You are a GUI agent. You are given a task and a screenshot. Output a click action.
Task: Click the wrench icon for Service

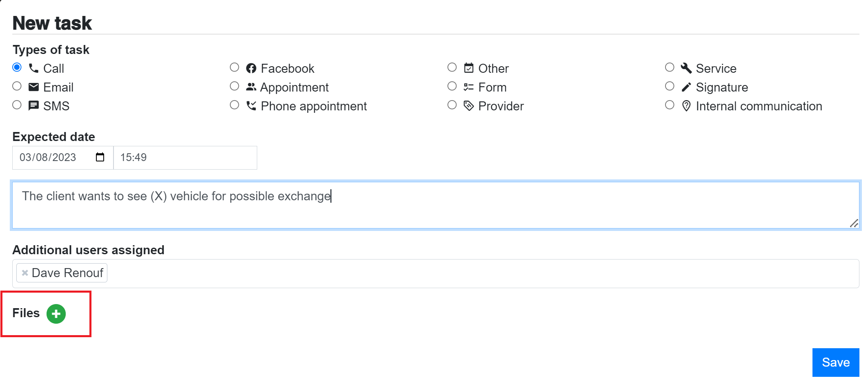[x=686, y=68]
